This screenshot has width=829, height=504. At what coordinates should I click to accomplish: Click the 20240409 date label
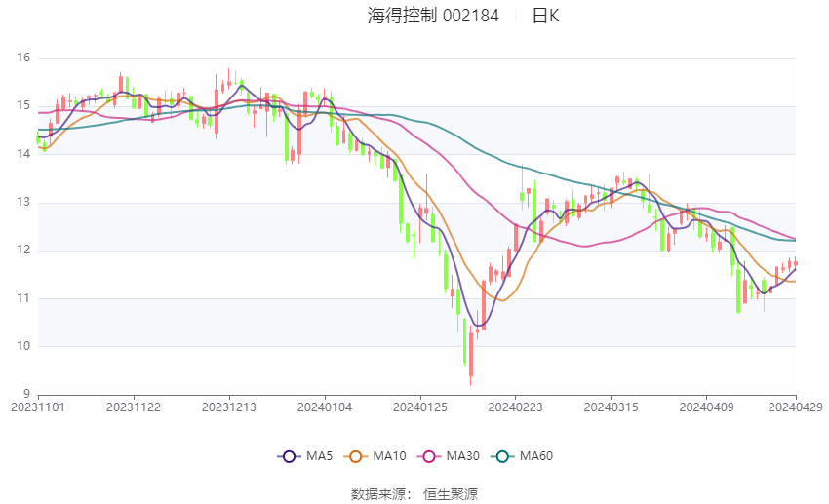(x=706, y=407)
